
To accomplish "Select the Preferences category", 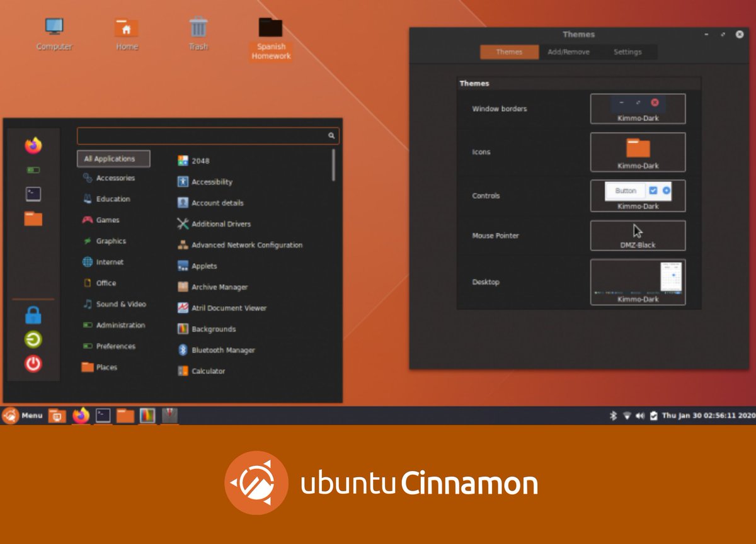I will [x=109, y=346].
